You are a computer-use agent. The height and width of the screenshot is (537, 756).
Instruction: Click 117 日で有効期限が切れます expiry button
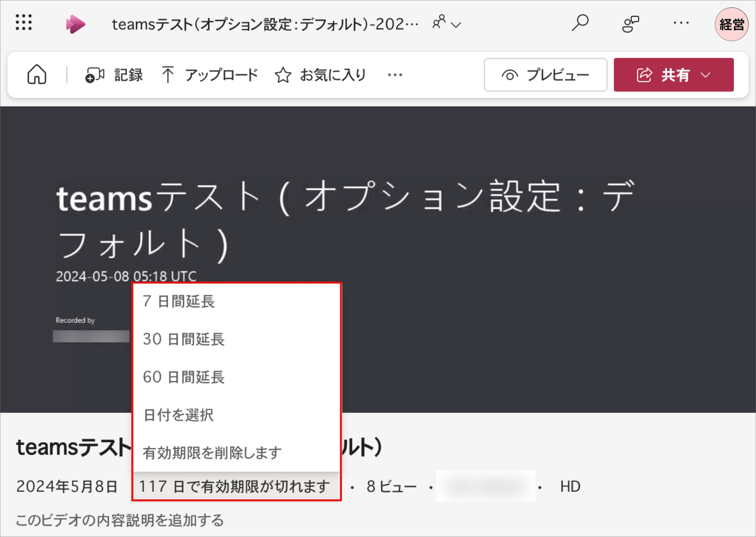(x=236, y=486)
